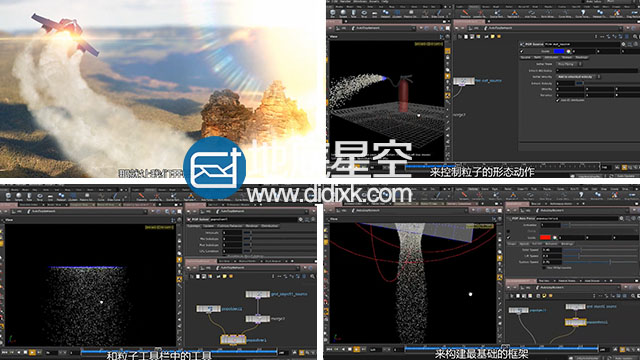640x360 pixels.
Task: Open the color wheel picker next to the blue swatch
Action: [x=568, y=51]
